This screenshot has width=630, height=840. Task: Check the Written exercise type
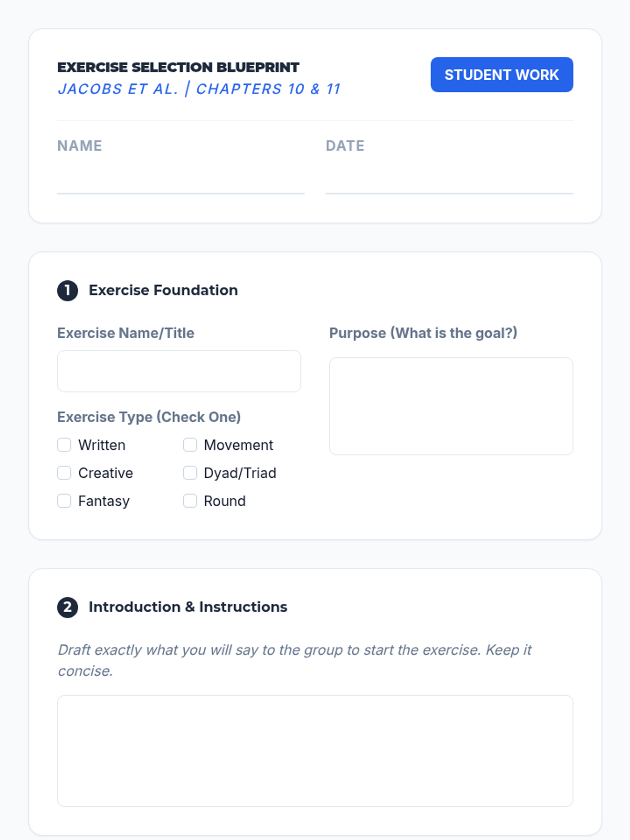64,445
